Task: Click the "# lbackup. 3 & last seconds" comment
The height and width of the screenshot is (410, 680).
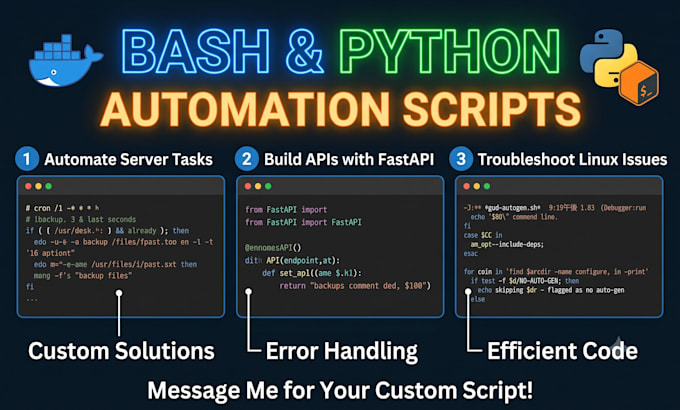Action: tap(81, 220)
